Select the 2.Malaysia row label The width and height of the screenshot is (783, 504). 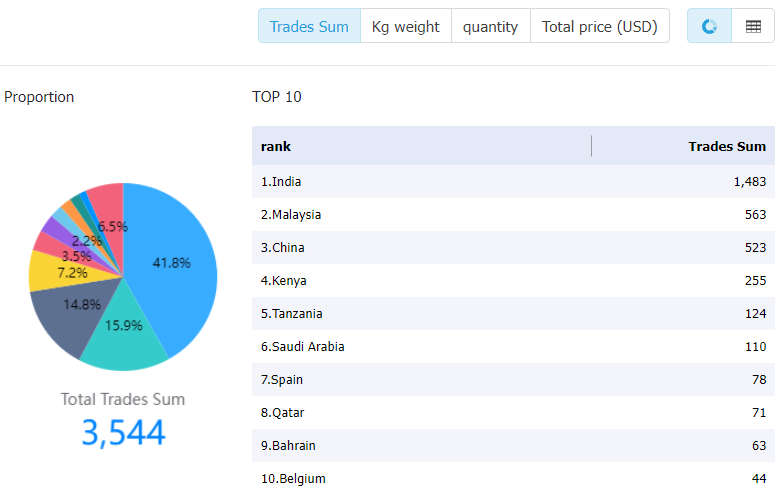[x=291, y=215]
